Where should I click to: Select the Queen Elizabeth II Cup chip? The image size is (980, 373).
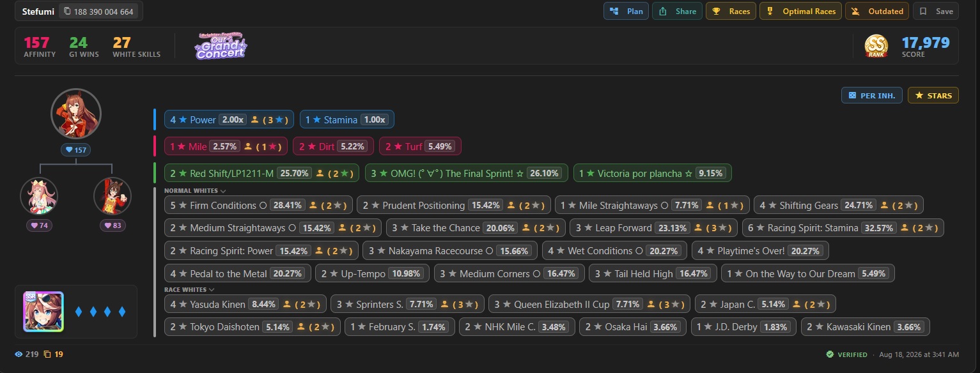point(589,305)
